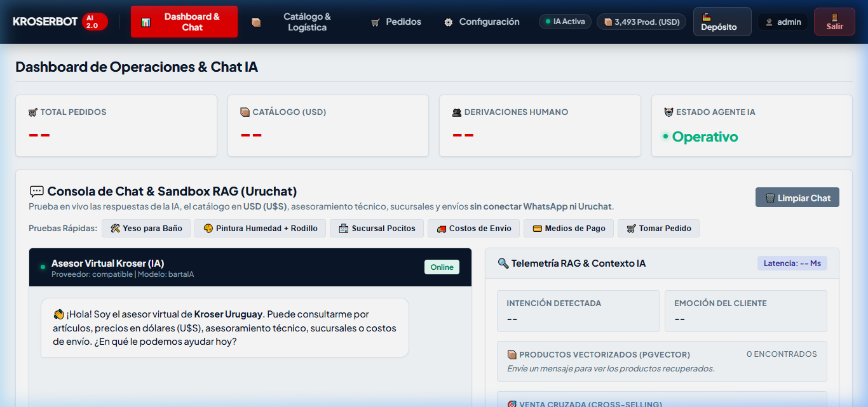Click the Emoción del Cliente panel
The height and width of the screenshot is (407, 868).
click(x=746, y=311)
